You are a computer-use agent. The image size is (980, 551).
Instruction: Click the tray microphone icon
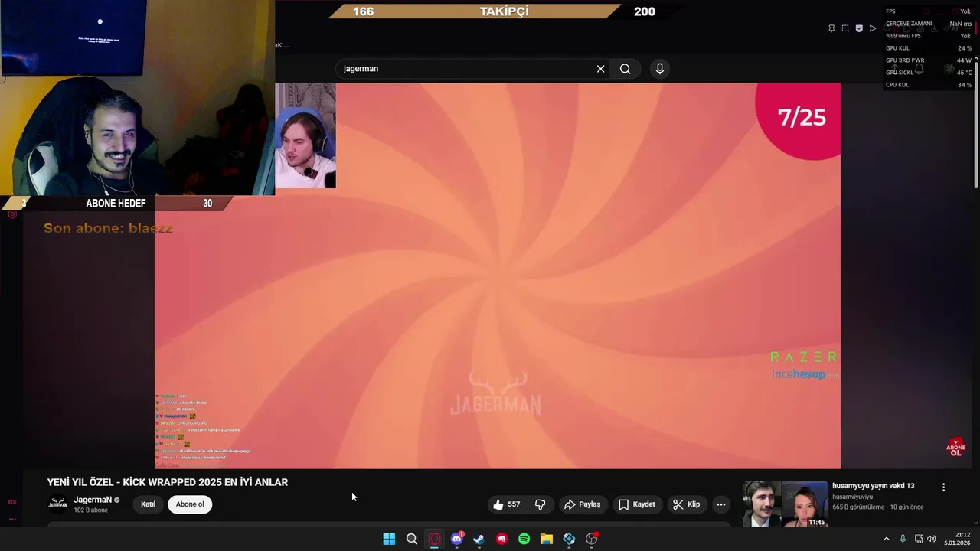coord(903,539)
